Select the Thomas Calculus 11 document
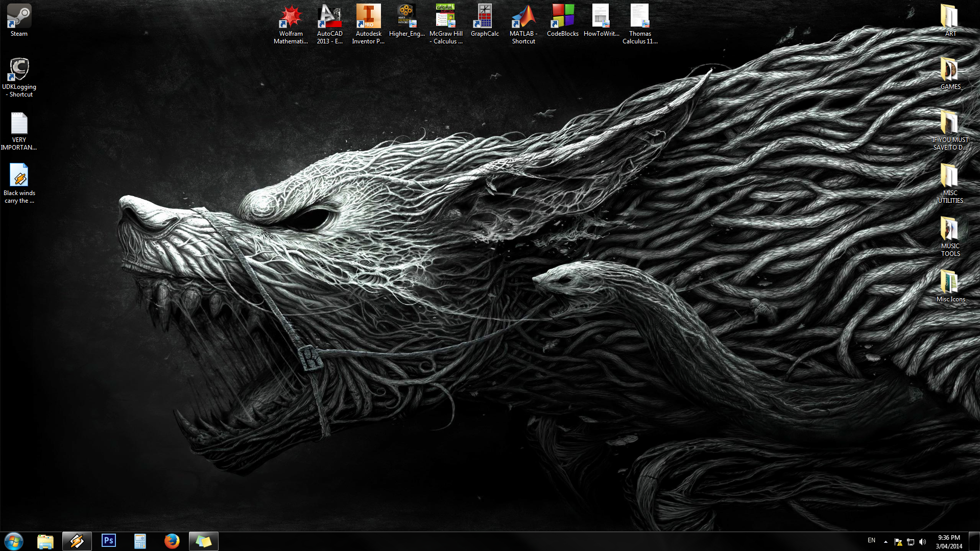 point(639,23)
